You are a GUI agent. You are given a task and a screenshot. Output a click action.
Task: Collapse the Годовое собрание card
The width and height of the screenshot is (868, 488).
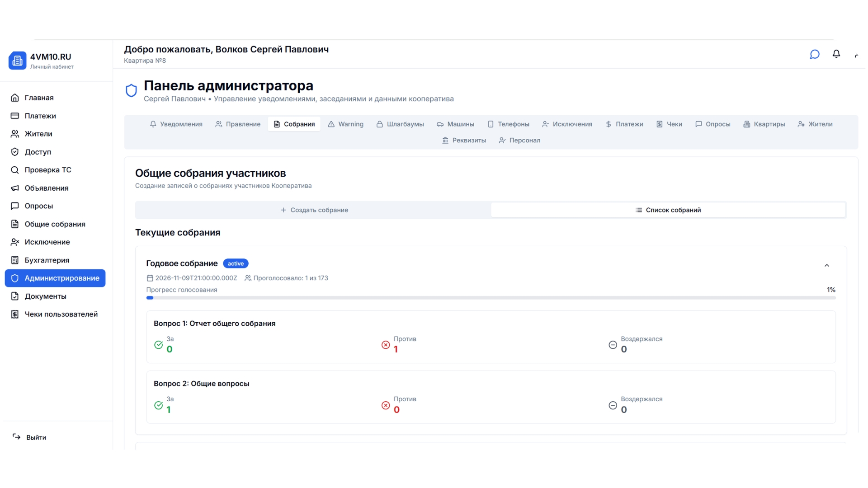tap(827, 265)
